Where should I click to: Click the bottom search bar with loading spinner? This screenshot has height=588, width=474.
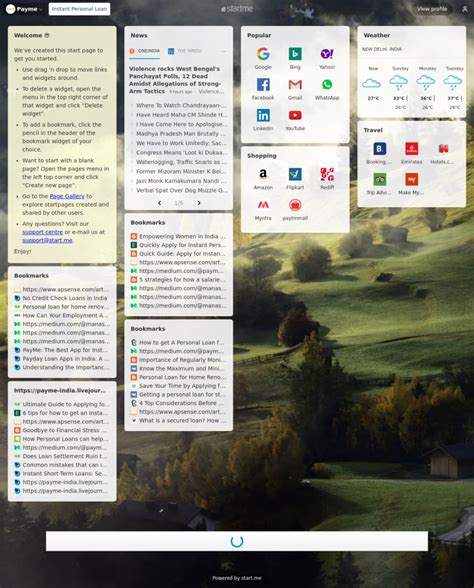tap(237, 541)
